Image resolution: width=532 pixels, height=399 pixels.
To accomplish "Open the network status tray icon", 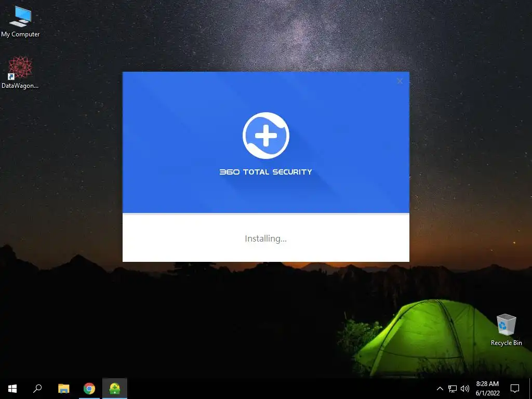I will click(x=453, y=389).
